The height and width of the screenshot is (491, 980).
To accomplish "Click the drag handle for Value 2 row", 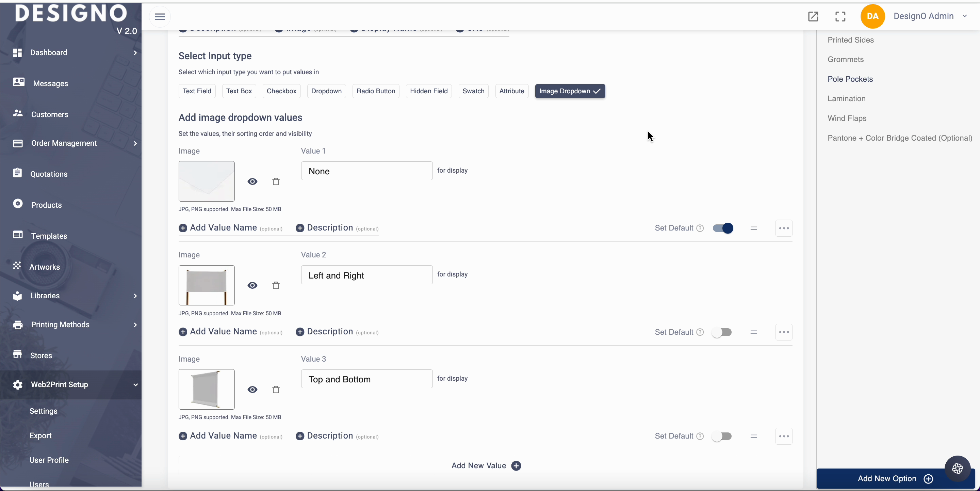I will [x=754, y=332].
